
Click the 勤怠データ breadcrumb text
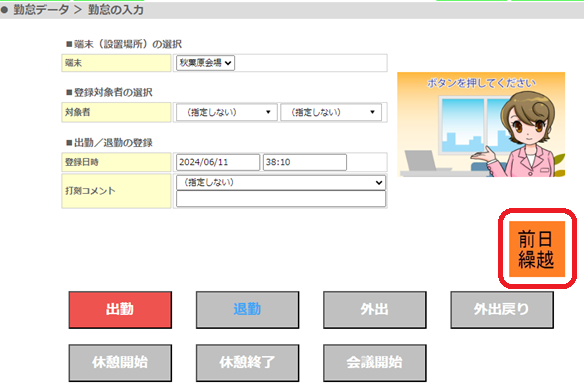tap(41, 10)
